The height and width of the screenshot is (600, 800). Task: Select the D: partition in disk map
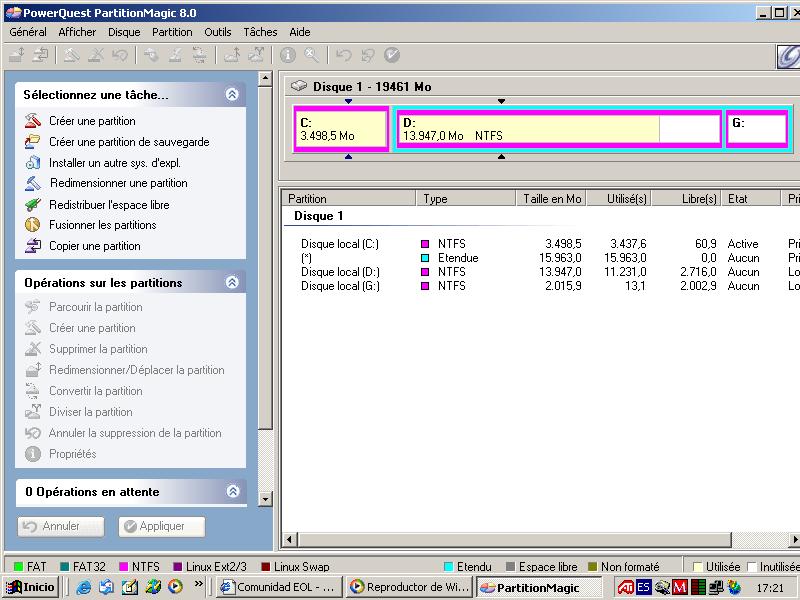coord(559,129)
